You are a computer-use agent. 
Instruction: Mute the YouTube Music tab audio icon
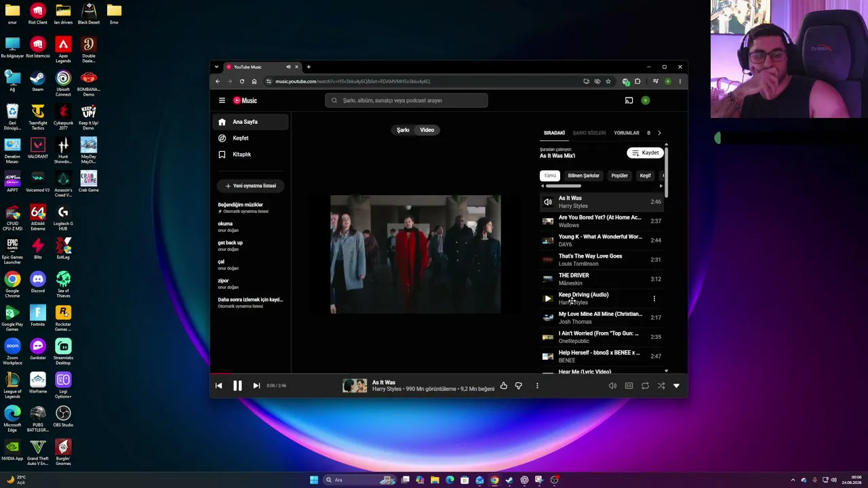pos(288,67)
